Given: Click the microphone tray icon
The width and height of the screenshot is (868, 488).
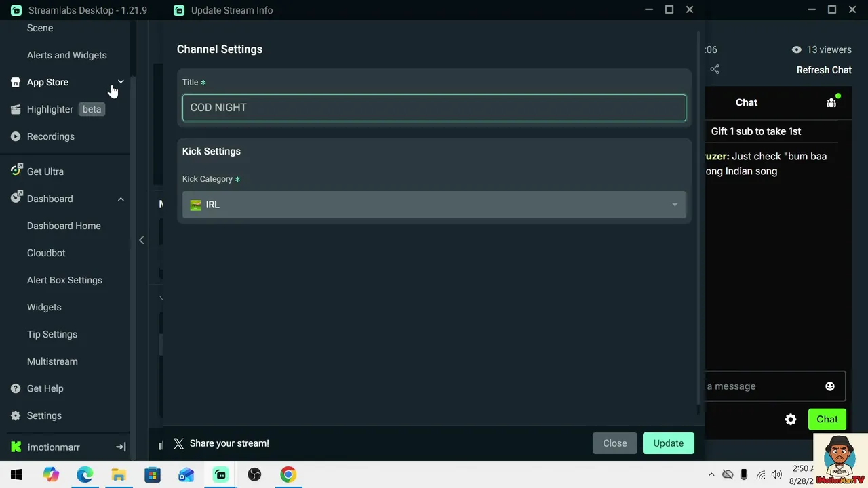Looking at the screenshot, I should 744,474.
